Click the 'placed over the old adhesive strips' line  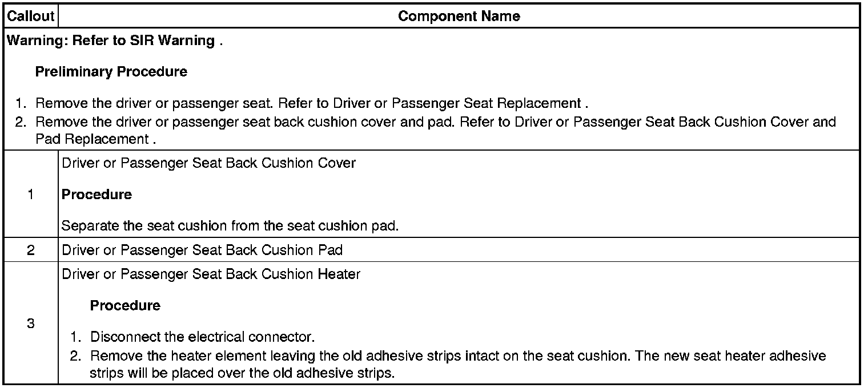point(242,374)
